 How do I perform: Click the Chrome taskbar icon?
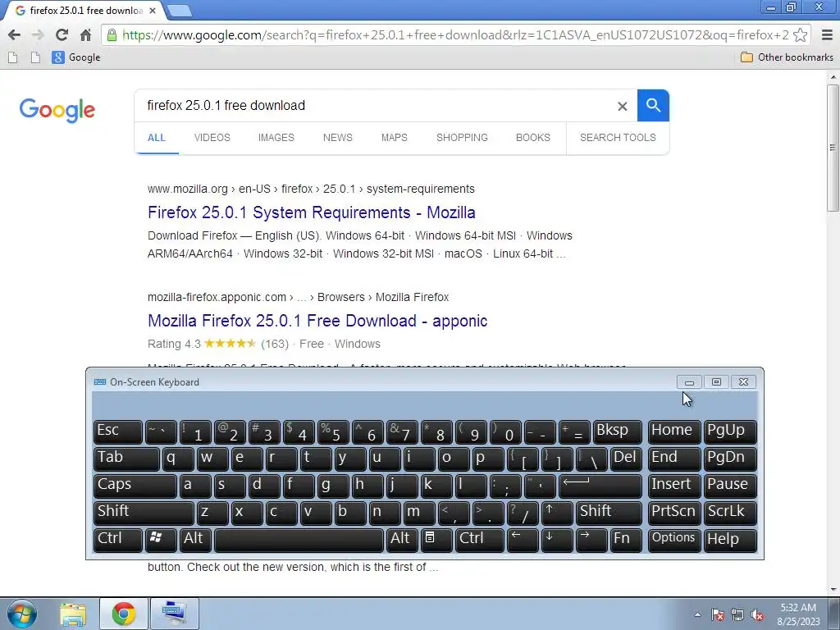coord(124,614)
